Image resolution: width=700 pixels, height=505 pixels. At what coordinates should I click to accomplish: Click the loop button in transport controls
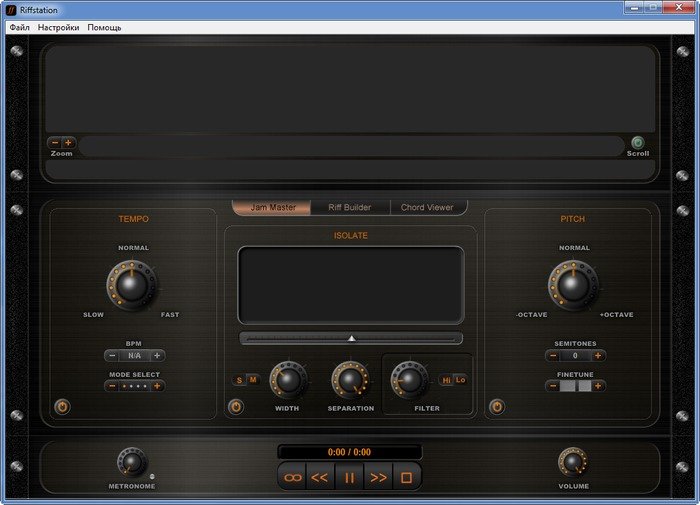click(293, 478)
